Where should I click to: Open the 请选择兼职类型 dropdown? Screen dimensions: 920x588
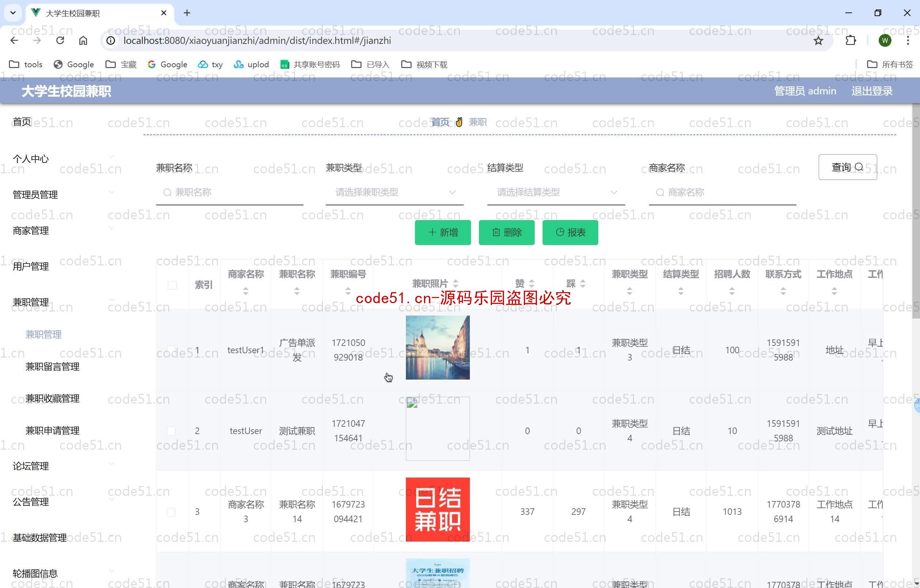point(395,192)
